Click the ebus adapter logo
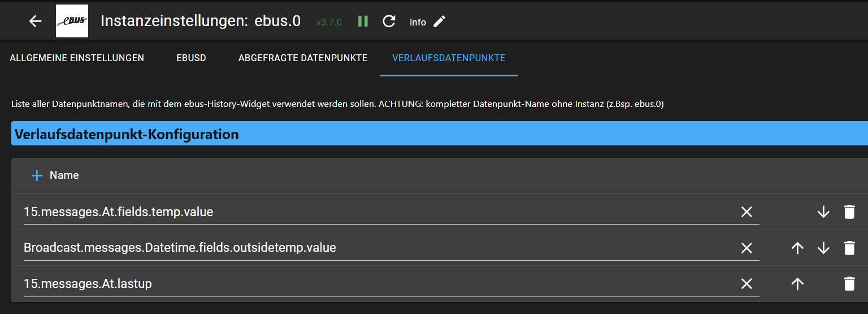 coord(72,21)
